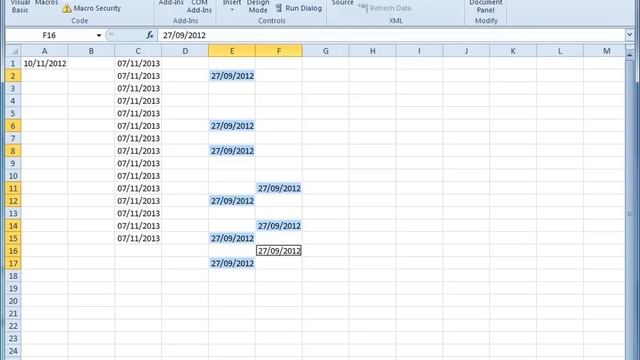Click cell C1 with 07/11/2013
Screen dimensions: 640x360
138,63
